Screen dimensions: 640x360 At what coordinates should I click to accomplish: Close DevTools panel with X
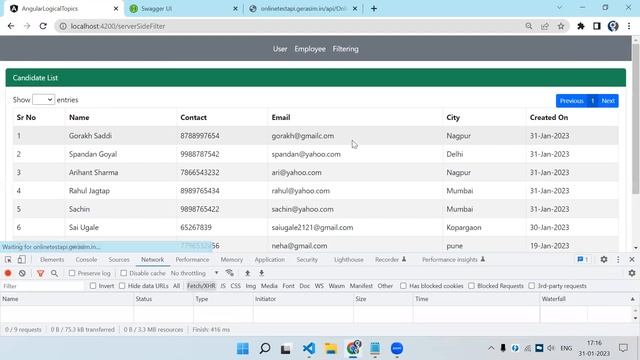click(632, 260)
